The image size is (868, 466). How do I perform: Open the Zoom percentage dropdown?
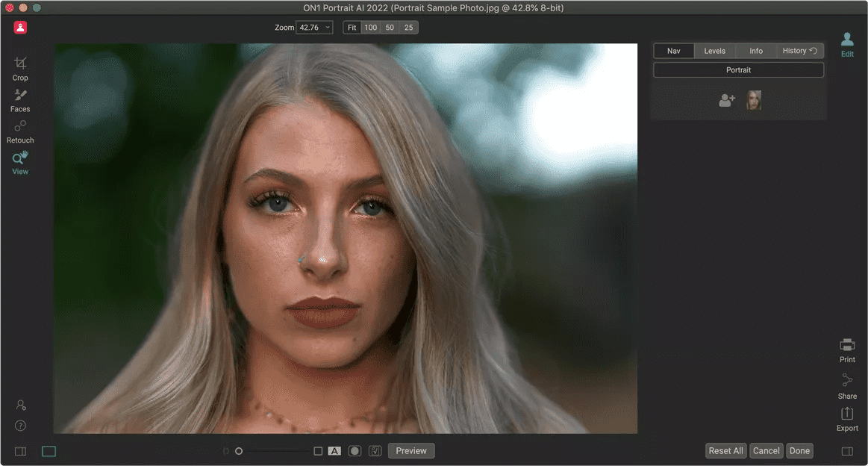point(314,28)
